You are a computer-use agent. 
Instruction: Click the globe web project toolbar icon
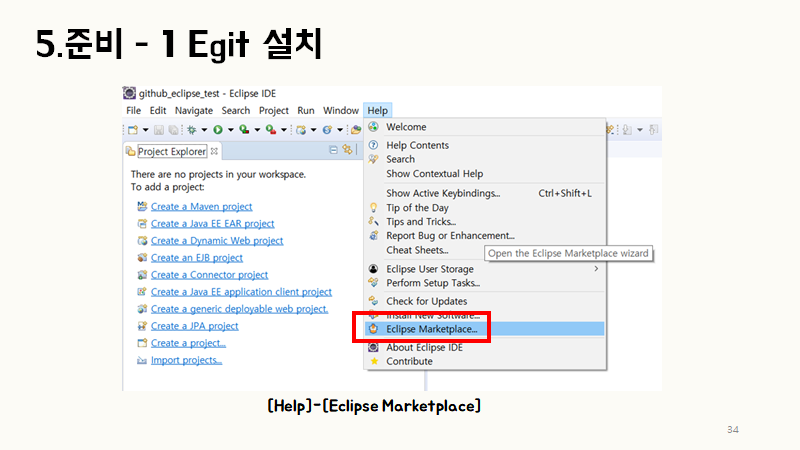301,130
